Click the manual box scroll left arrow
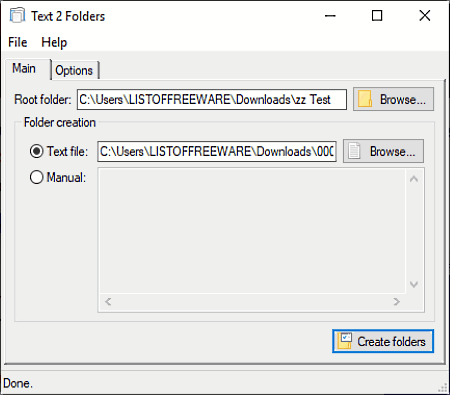 pyautogui.click(x=108, y=302)
